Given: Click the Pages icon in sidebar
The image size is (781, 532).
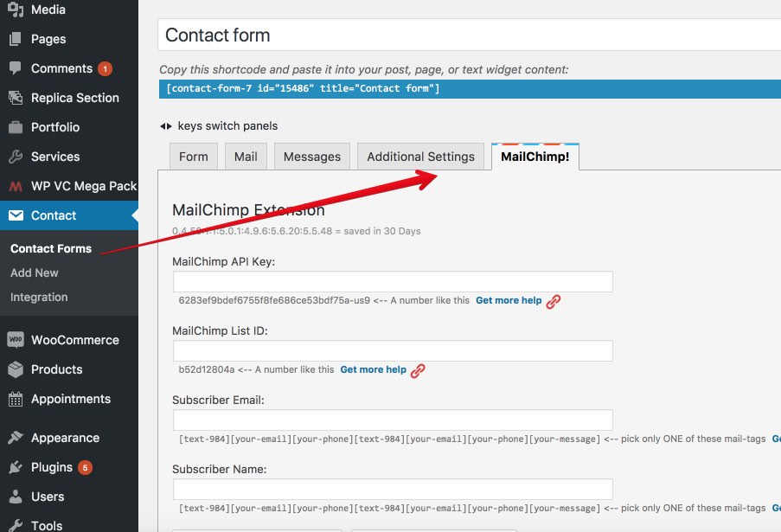Looking at the screenshot, I should pos(16,39).
